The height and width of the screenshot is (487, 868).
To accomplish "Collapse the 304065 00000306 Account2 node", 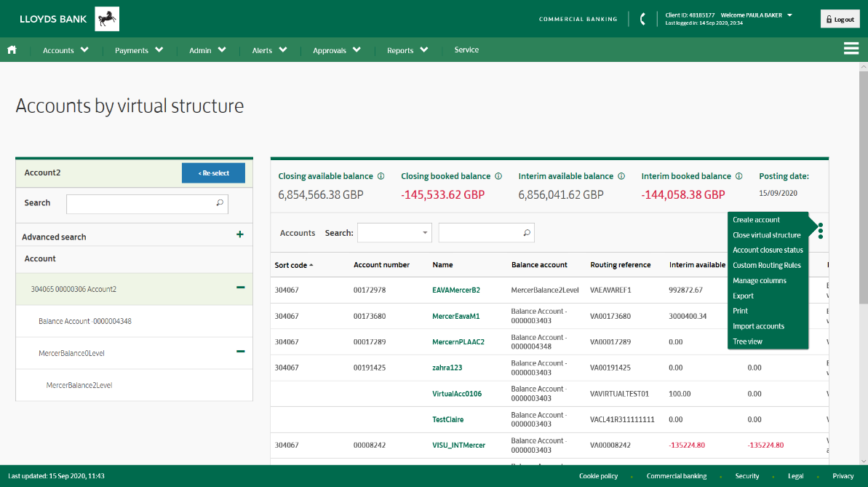I will pos(240,287).
